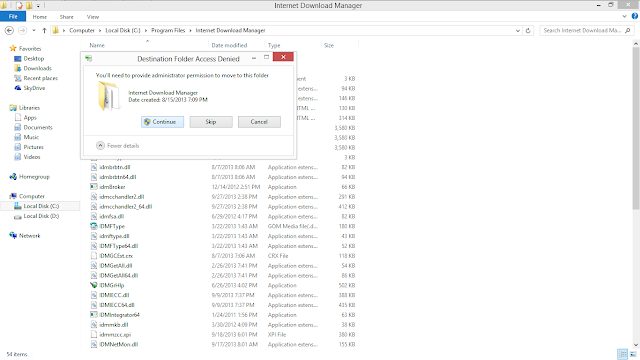640x360 pixels.
Task: Open the address bar history dropdown
Action: [518, 30]
